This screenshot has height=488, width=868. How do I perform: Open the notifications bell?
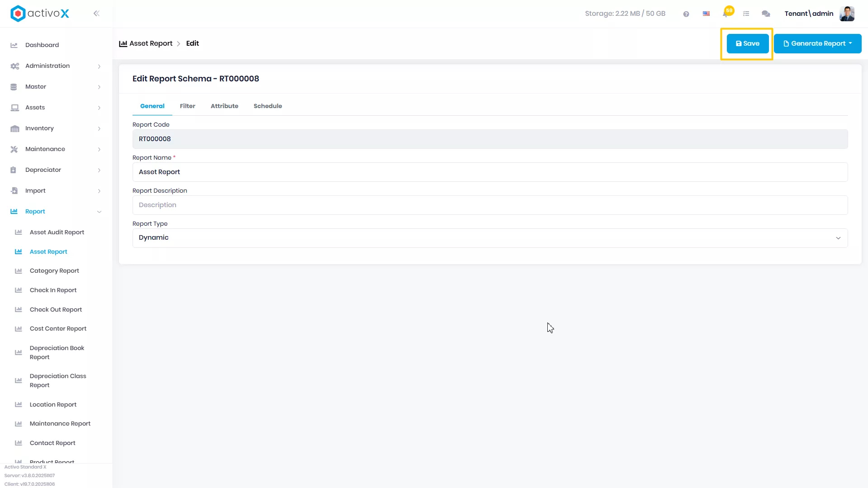pyautogui.click(x=726, y=14)
